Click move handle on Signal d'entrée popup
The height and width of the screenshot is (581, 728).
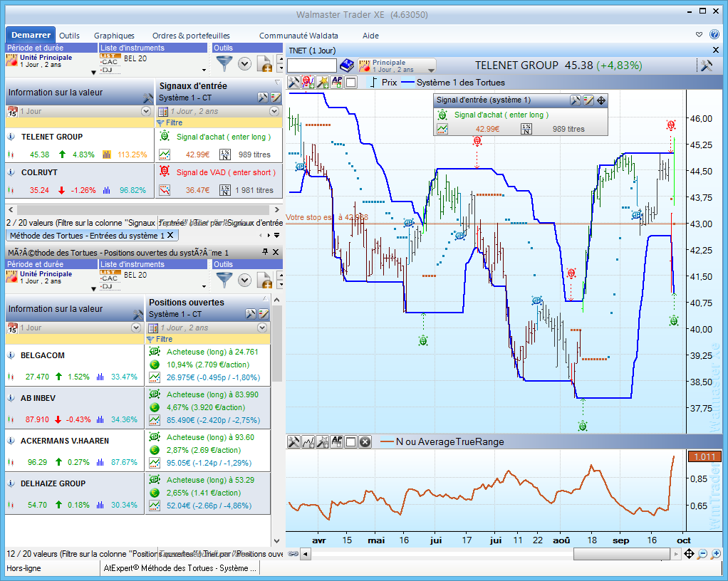point(600,100)
